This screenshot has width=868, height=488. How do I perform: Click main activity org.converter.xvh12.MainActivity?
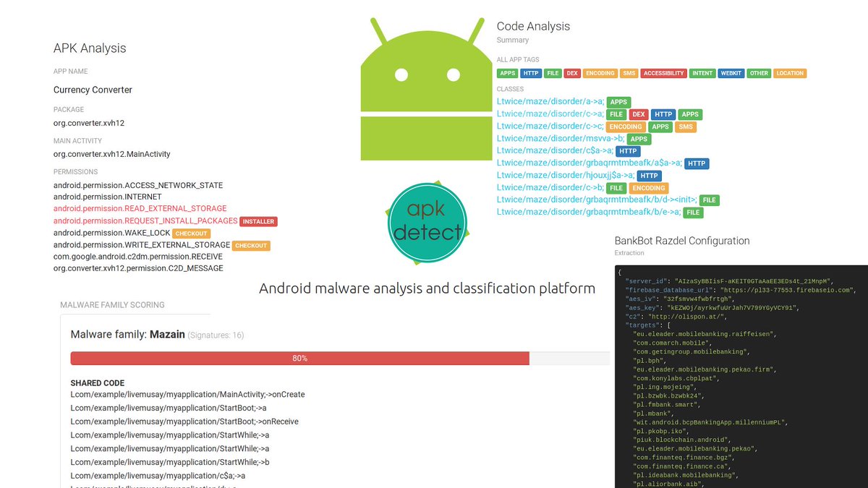click(112, 154)
